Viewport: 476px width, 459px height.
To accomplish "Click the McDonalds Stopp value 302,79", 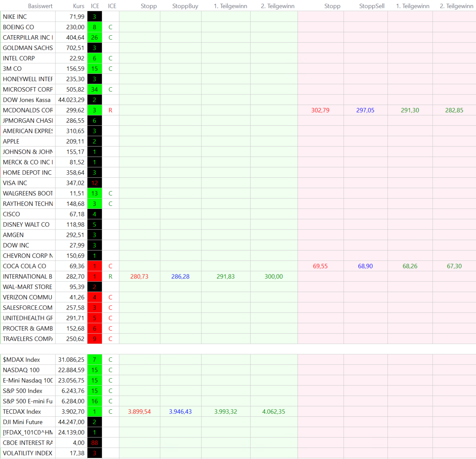I will pos(320,110).
